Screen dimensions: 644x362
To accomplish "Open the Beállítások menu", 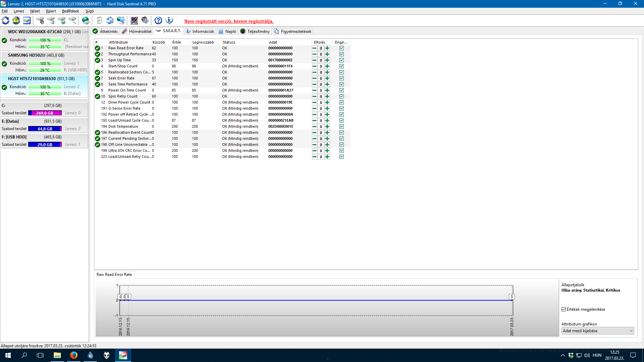I will 70,11.
